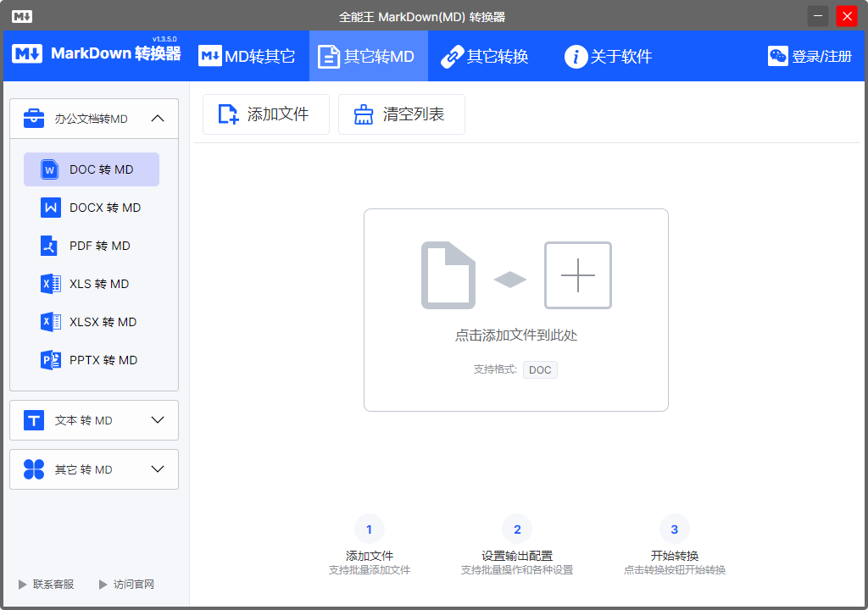Image resolution: width=868 pixels, height=610 pixels.
Task: Click the broom icon in 清空列表 button
Action: (x=364, y=114)
